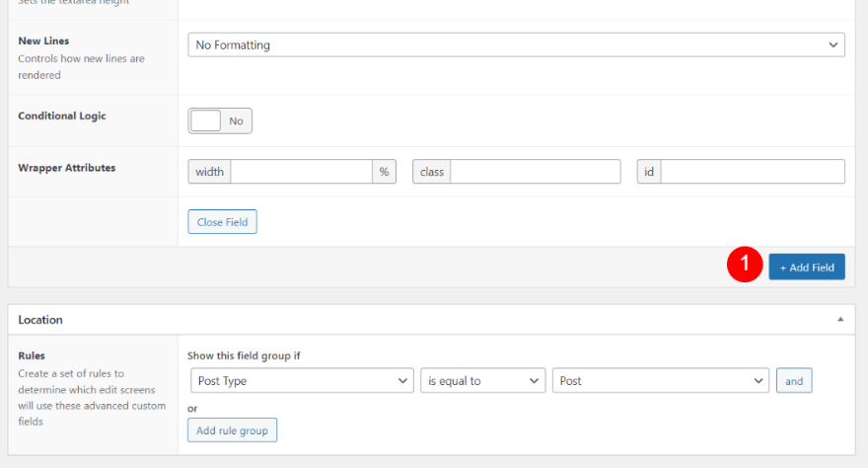Click the + Add Field button
Screen dimensions: 868x468
(x=807, y=267)
